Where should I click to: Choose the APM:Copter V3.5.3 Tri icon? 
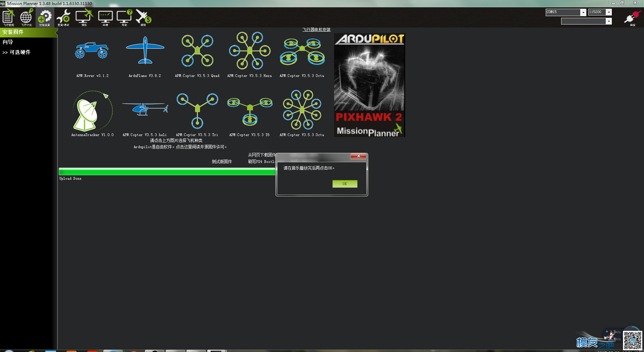197,111
